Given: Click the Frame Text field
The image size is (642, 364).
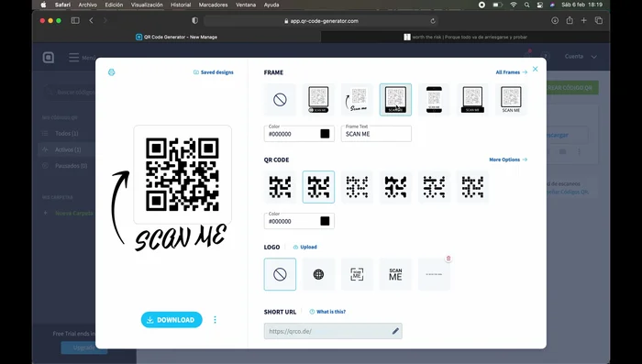Looking at the screenshot, I should (x=376, y=134).
